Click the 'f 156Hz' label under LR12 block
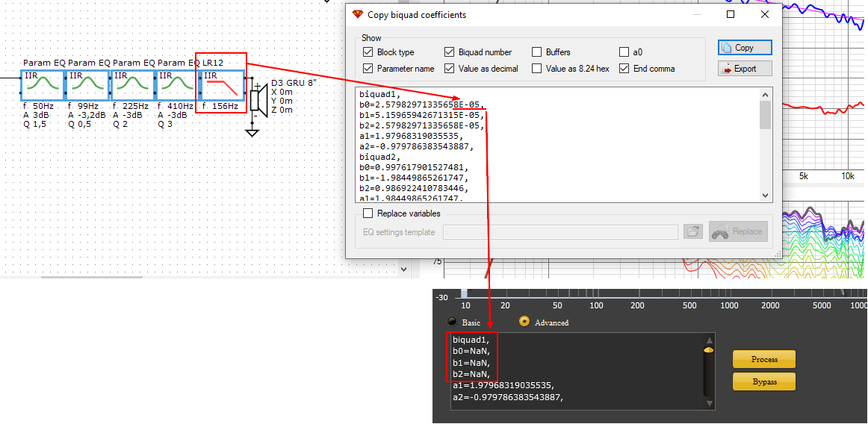 coord(220,106)
